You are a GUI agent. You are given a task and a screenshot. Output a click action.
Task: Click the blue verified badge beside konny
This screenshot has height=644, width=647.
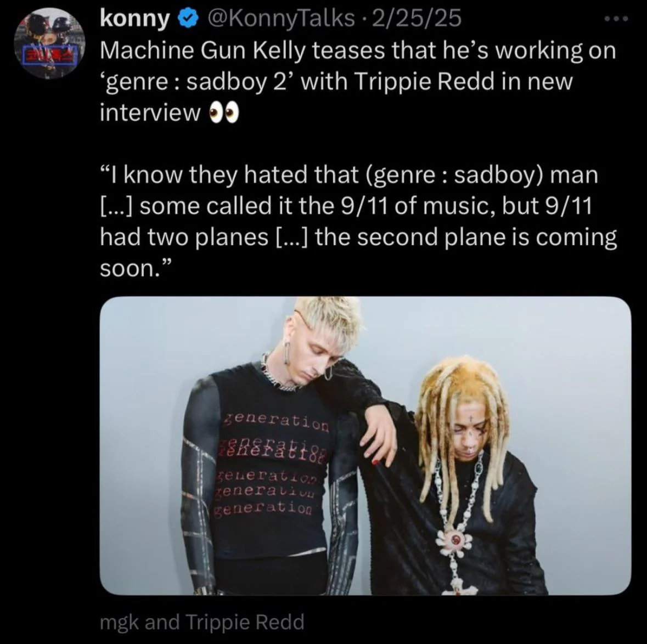(187, 19)
